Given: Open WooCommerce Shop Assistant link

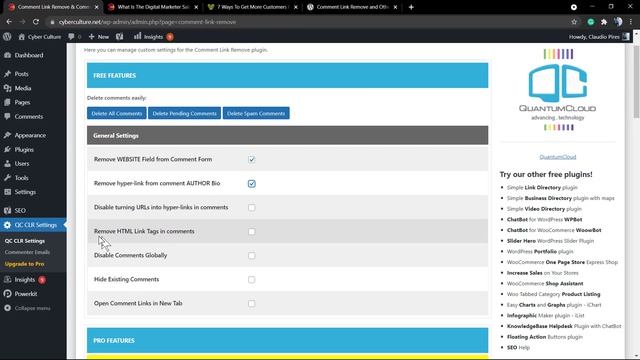Looking at the screenshot, I should tap(545, 283).
